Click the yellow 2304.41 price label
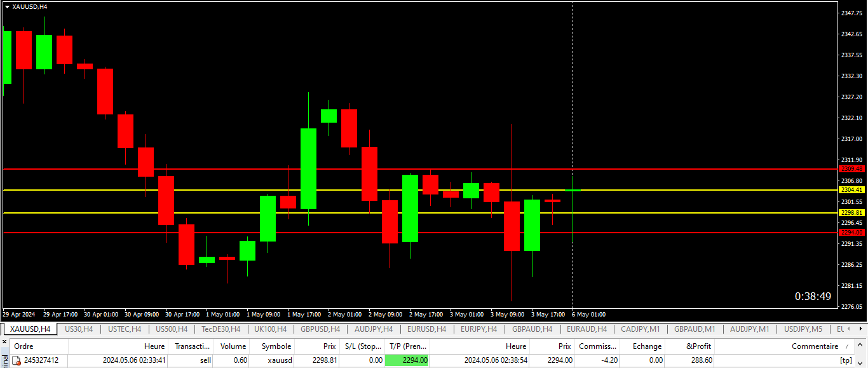The image size is (868, 368). [851, 190]
